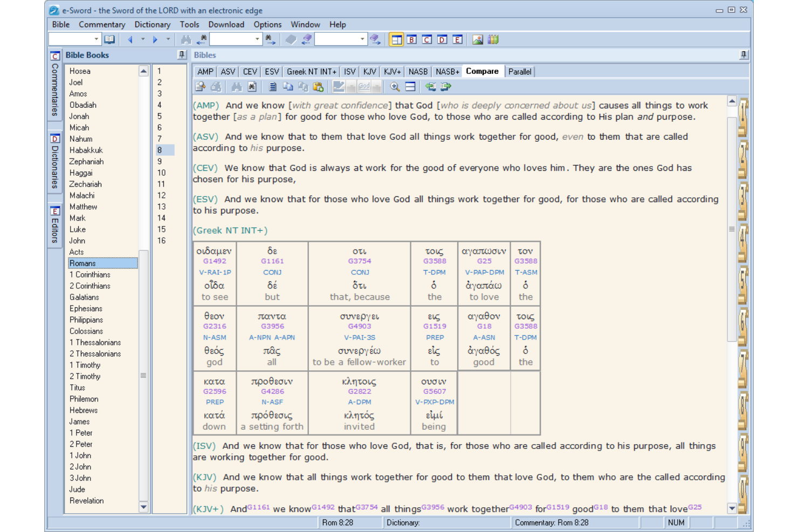Open the library bookshelf icon

pos(493,39)
